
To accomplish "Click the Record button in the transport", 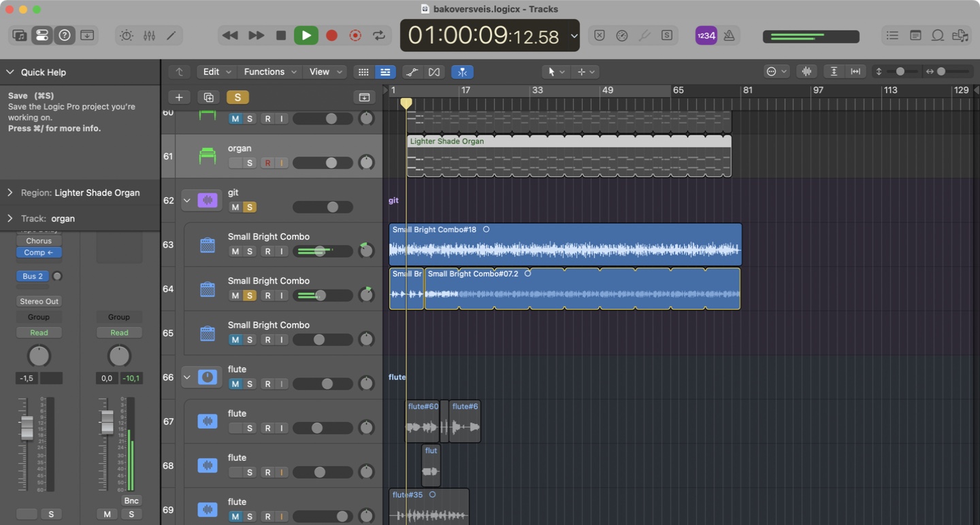I will coord(331,35).
